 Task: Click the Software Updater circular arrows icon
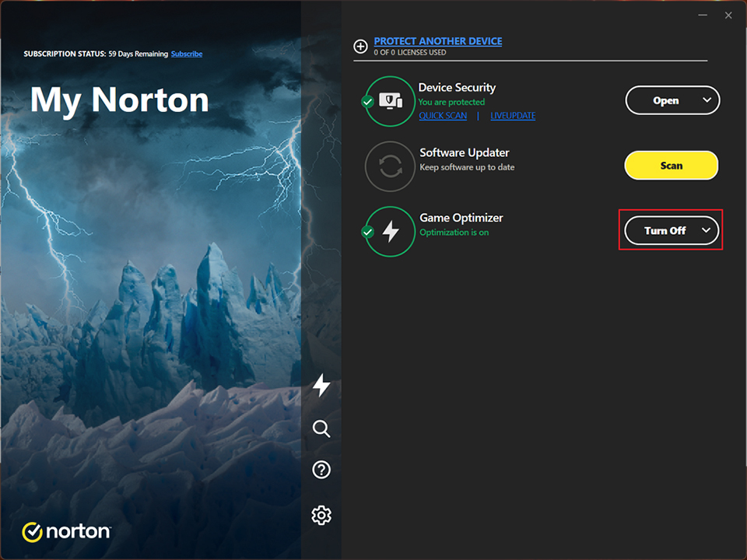[x=390, y=166]
